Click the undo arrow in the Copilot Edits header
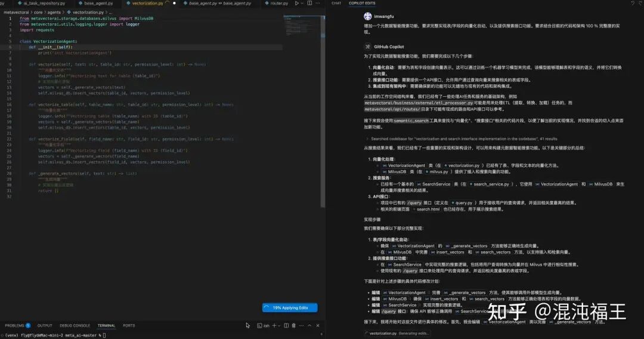 coord(633,4)
